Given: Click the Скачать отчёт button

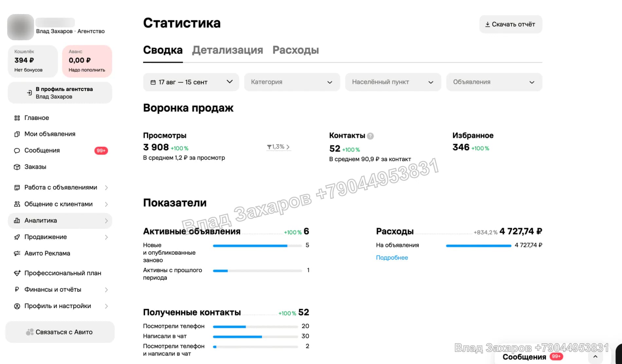Looking at the screenshot, I should click(511, 24).
